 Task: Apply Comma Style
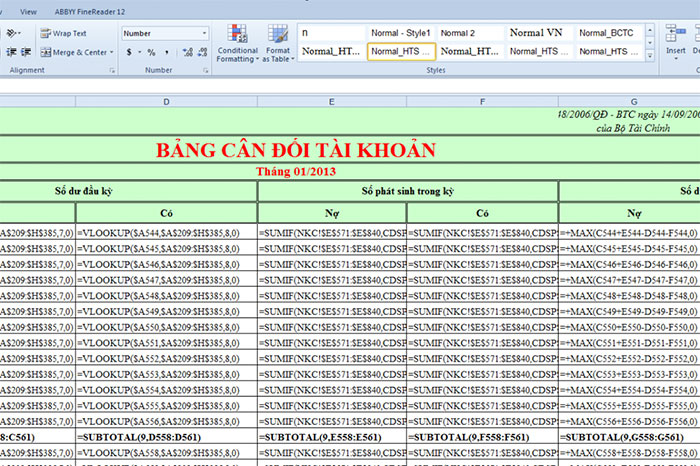pos(167,52)
